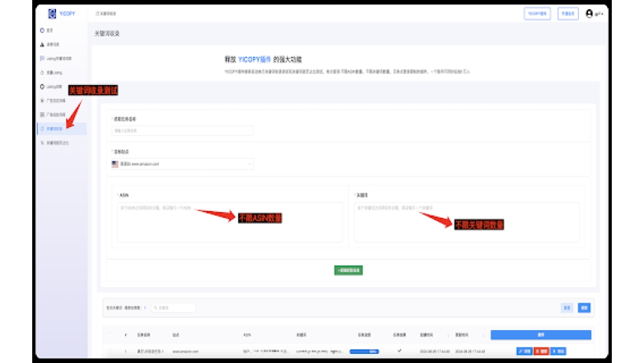Click the YICOPY插件 button in the top bar
Screen dimensions: 644x363
(537, 14)
